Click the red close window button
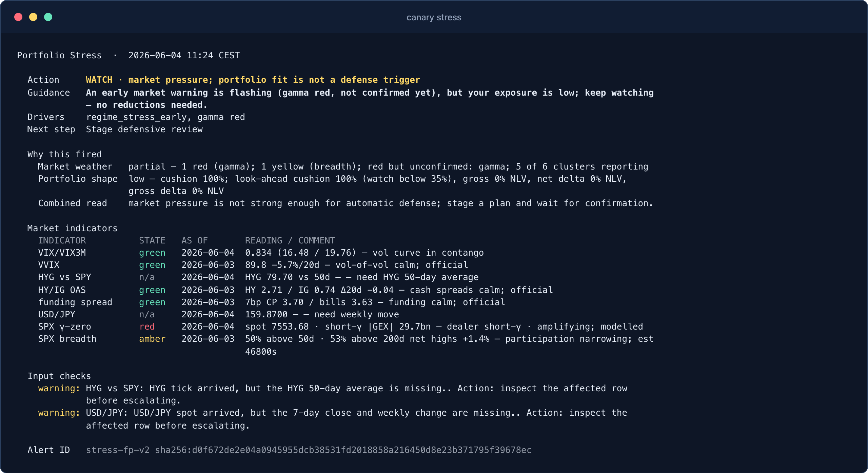This screenshot has height=474, width=868. click(18, 17)
